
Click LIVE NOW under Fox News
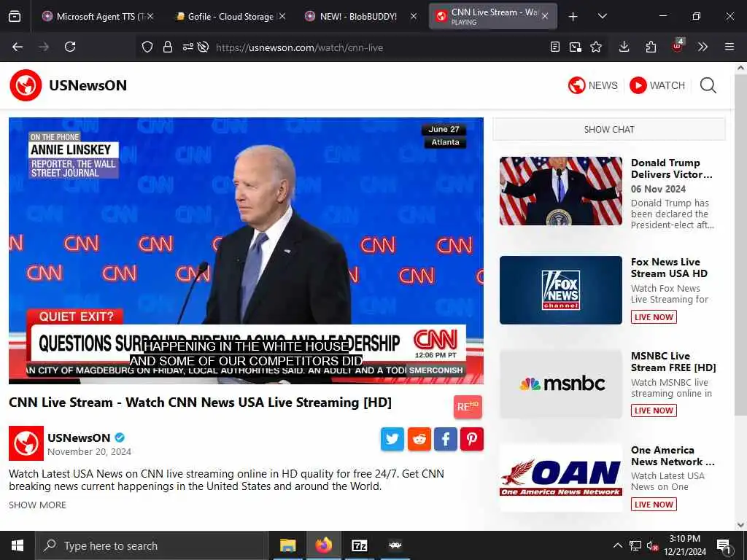[654, 317]
